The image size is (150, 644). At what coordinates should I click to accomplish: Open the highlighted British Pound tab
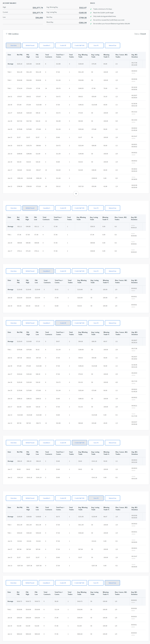[30, 208]
